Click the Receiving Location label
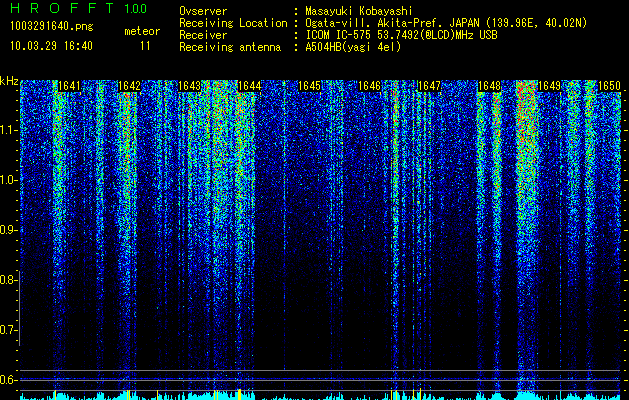 [x=233, y=23]
